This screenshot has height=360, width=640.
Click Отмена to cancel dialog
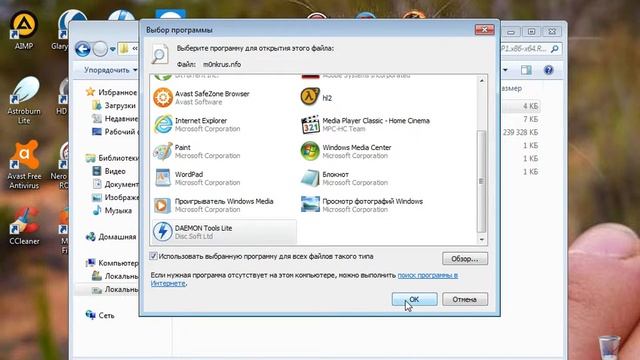pyautogui.click(x=464, y=299)
